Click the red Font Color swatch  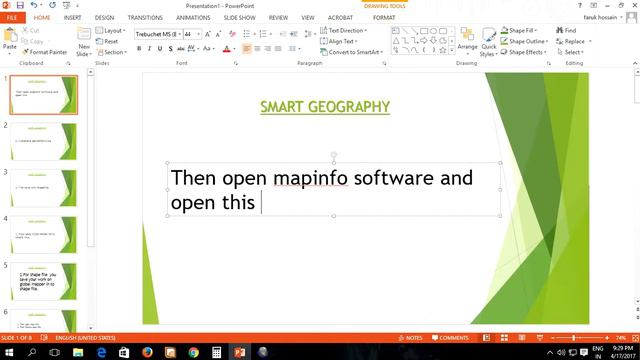227,49
